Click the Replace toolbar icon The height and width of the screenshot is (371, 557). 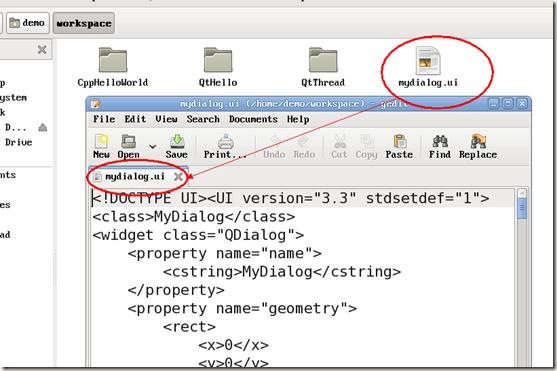tap(478, 141)
